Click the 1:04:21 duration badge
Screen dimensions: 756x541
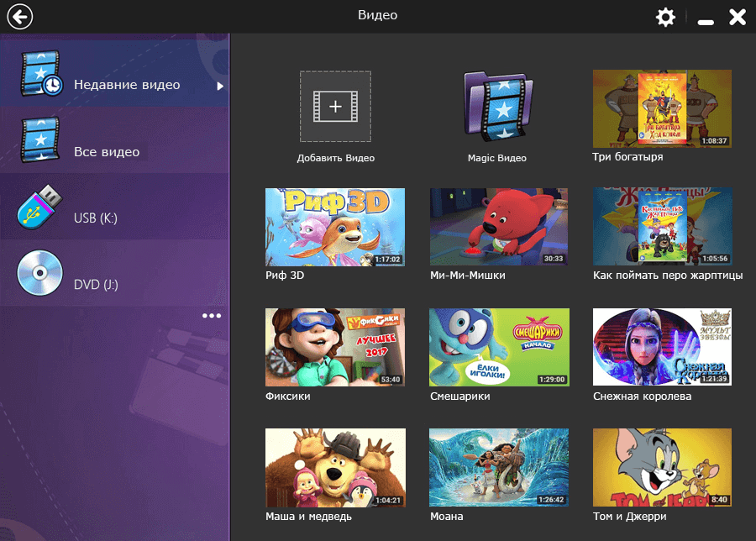(x=388, y=501)
